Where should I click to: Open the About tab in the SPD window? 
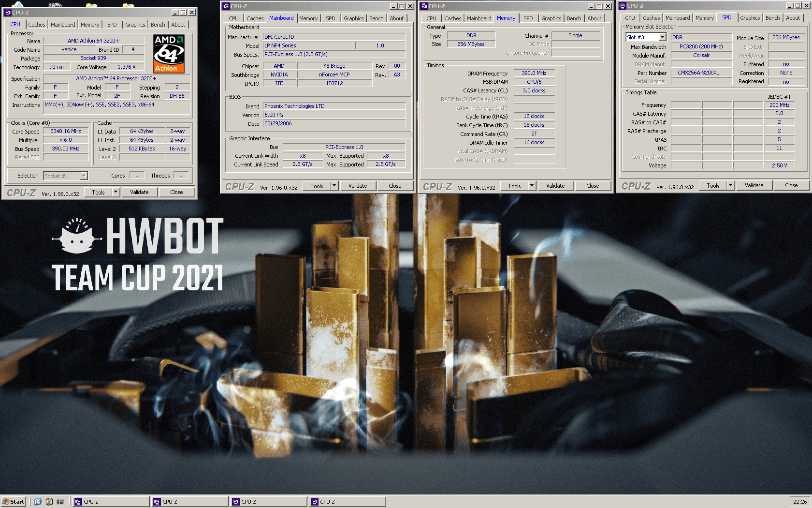793,18
